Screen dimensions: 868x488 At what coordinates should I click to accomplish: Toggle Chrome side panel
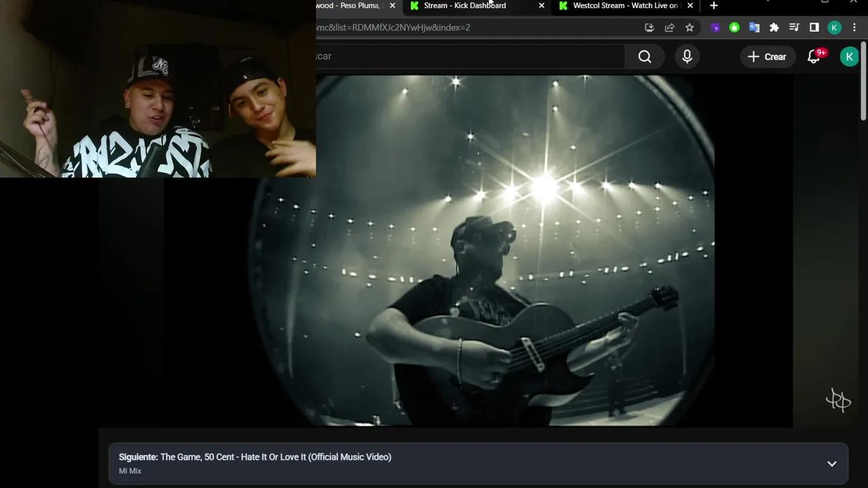click(814, 27)
